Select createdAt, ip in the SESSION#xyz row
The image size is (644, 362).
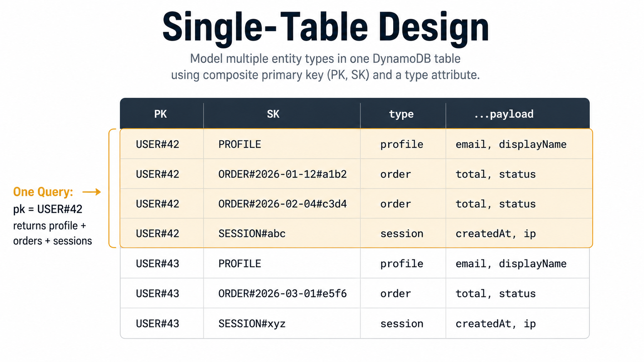[x=496, y=324]
